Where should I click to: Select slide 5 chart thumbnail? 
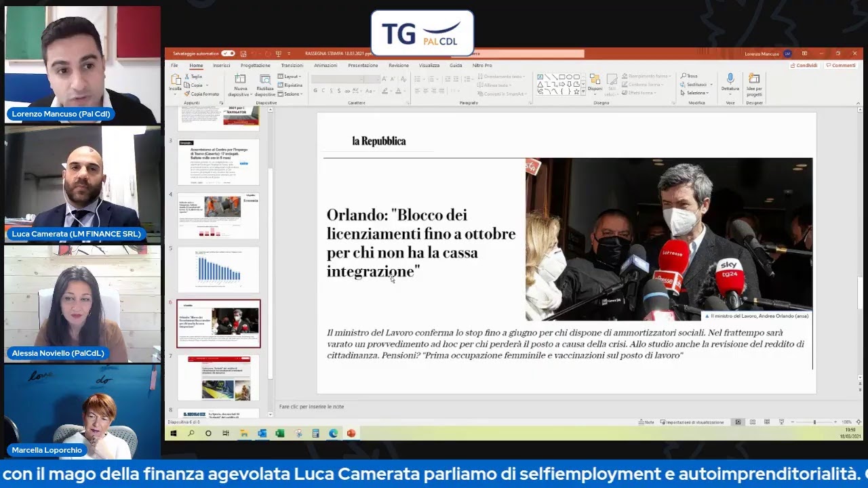coord(218,270)
